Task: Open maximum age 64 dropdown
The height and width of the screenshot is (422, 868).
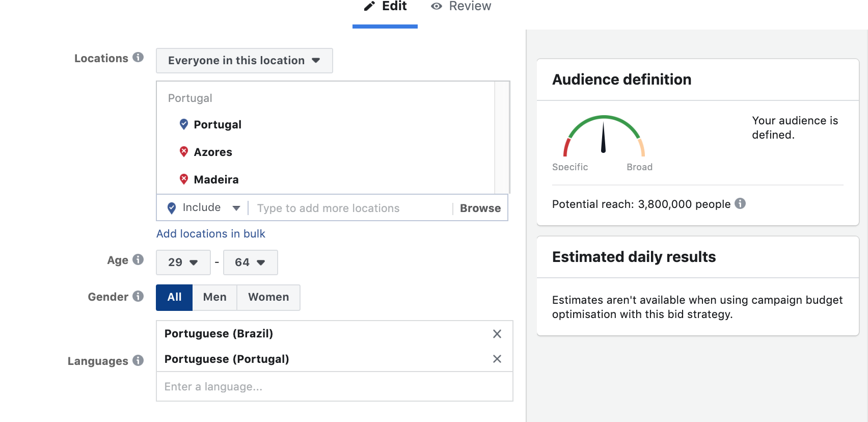Action: (250, 262)
